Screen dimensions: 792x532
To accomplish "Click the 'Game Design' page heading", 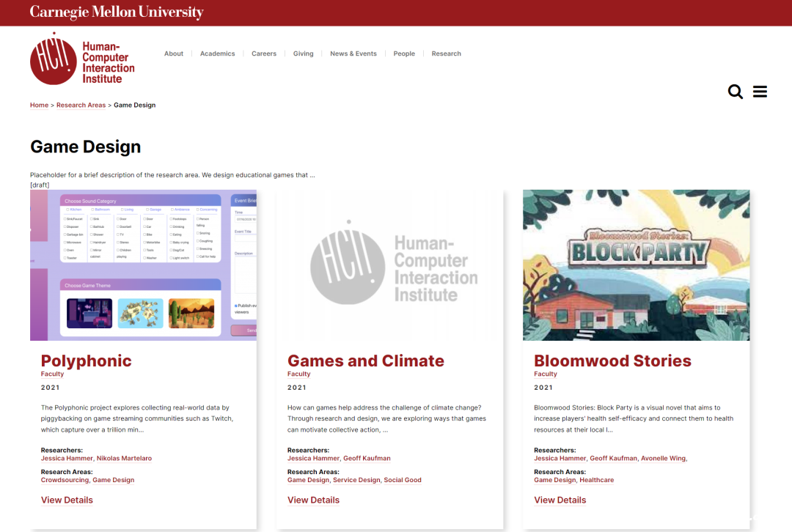I will [85, 147].
